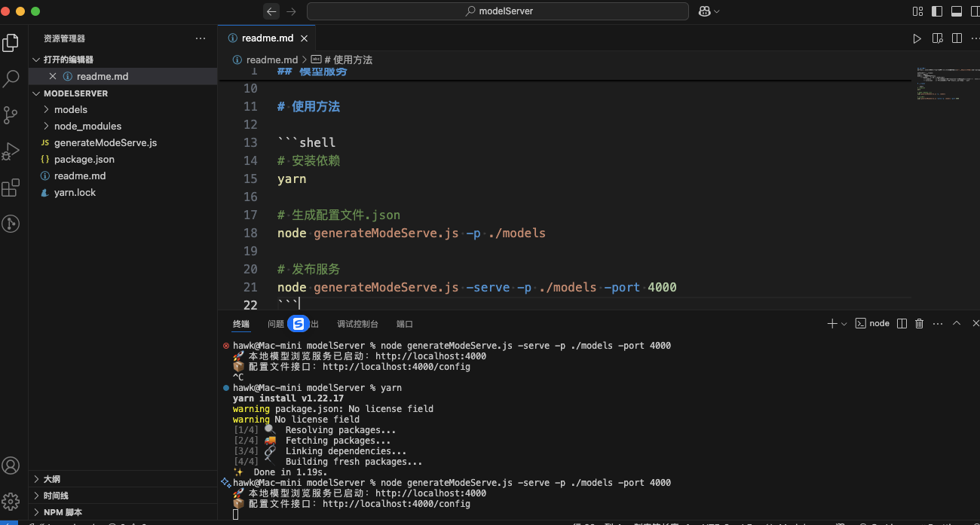Open the editor More Actions menu
The height and width of the screenshot is (525, 980).
click(976, 38)
